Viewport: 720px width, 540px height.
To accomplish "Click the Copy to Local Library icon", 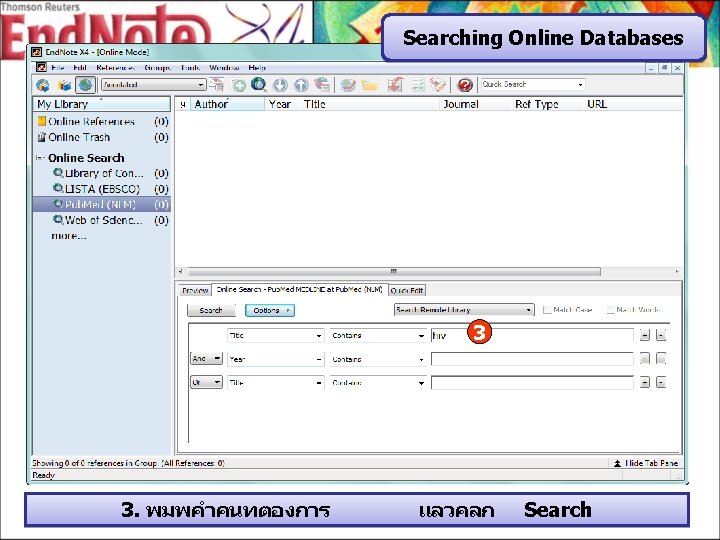I will click(x=216, y=84).
